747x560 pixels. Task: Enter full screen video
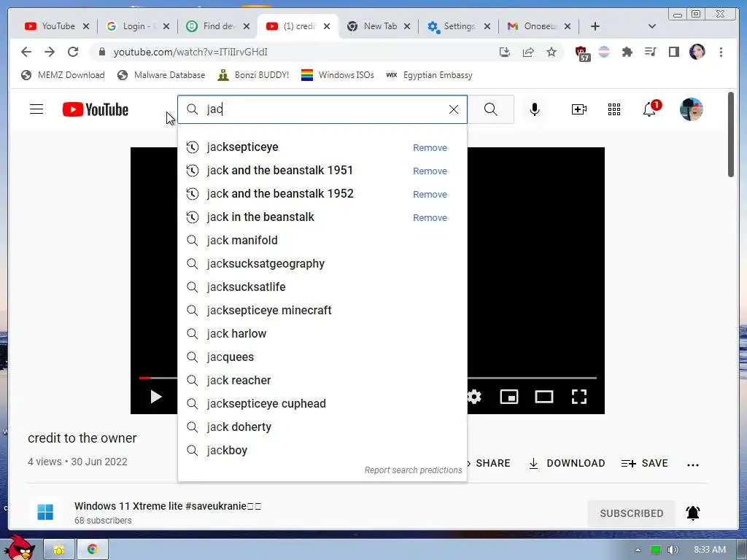pos(578,397)
